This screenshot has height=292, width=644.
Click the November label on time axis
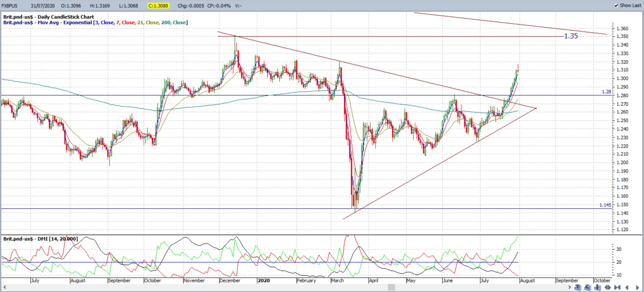point(194,280)
